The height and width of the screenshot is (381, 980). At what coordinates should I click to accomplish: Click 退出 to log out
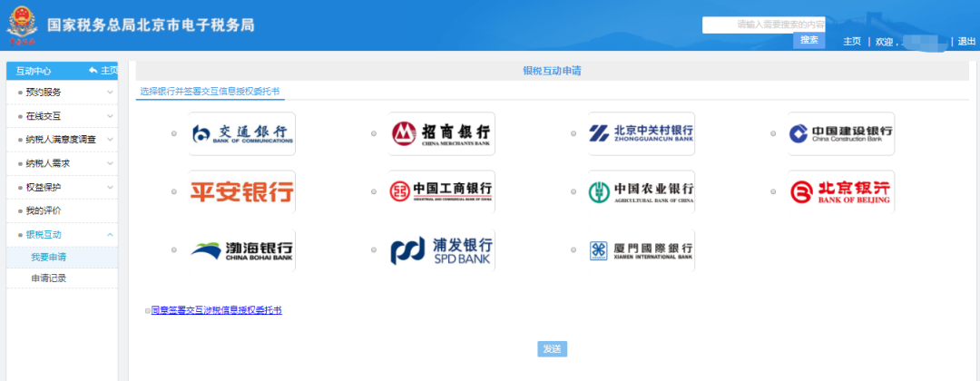967,41
